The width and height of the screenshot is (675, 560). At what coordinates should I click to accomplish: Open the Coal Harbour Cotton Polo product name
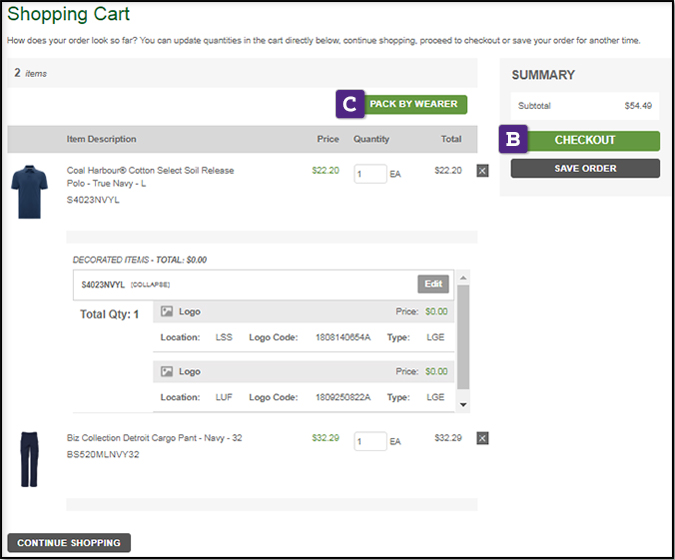point(150,176)
